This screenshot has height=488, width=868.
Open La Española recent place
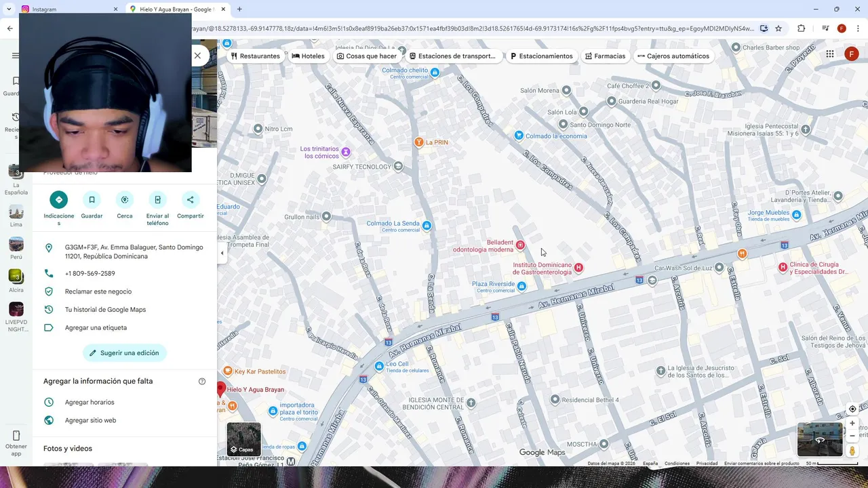click(x=16, y=180)
